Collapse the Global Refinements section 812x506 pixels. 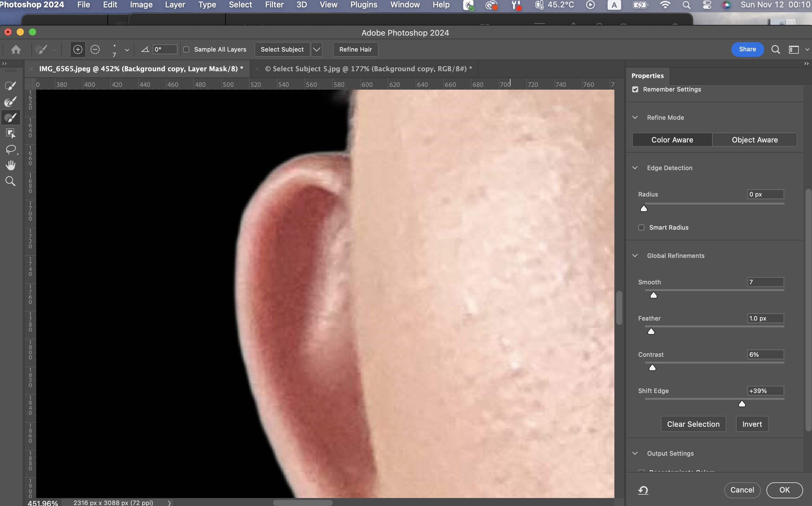(635, 256)
